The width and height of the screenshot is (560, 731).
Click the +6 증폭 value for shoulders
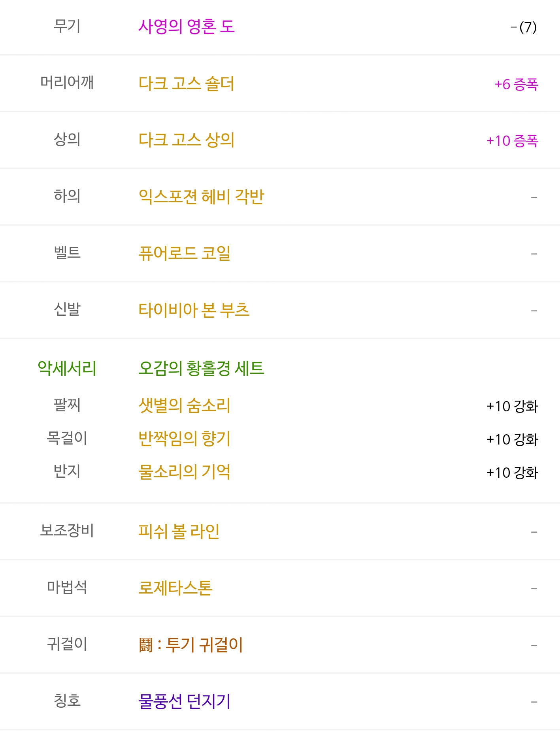coord(516,84)
